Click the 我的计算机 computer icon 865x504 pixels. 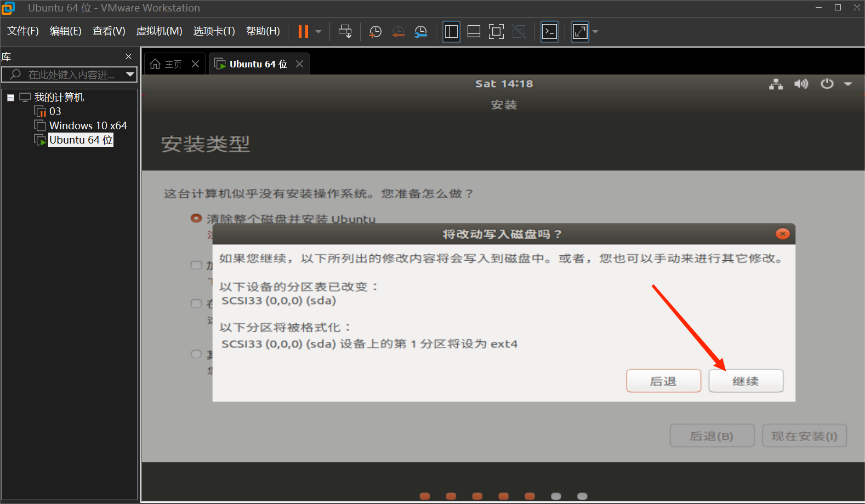25,98
